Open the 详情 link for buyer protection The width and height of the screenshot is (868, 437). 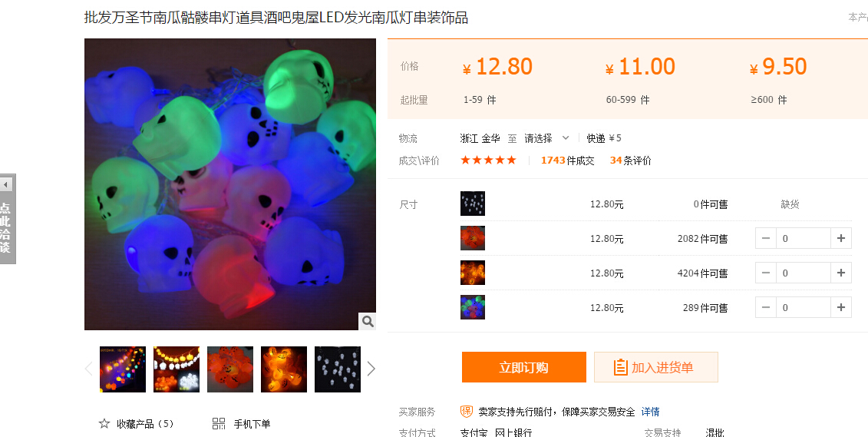tap(651, 412)
